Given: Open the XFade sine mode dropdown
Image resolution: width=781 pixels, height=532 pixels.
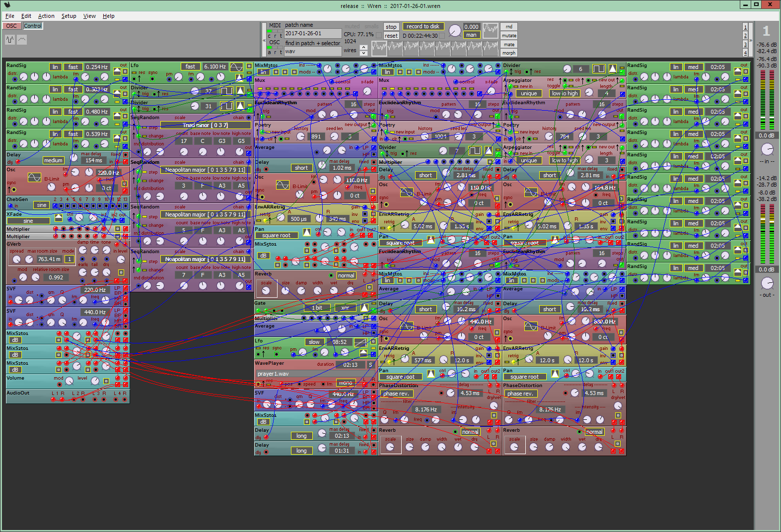Looking at the screenshot, I should click(x=28, y=221).
